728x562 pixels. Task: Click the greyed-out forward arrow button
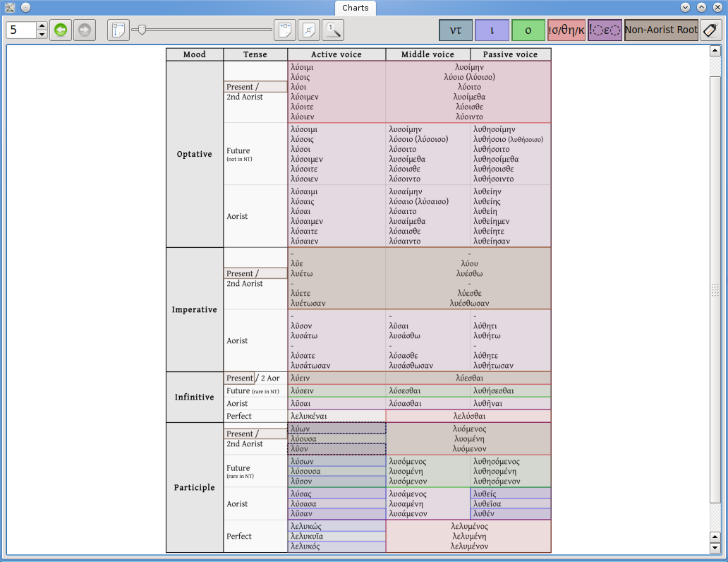pyautogui.click(x=85, y=30)
